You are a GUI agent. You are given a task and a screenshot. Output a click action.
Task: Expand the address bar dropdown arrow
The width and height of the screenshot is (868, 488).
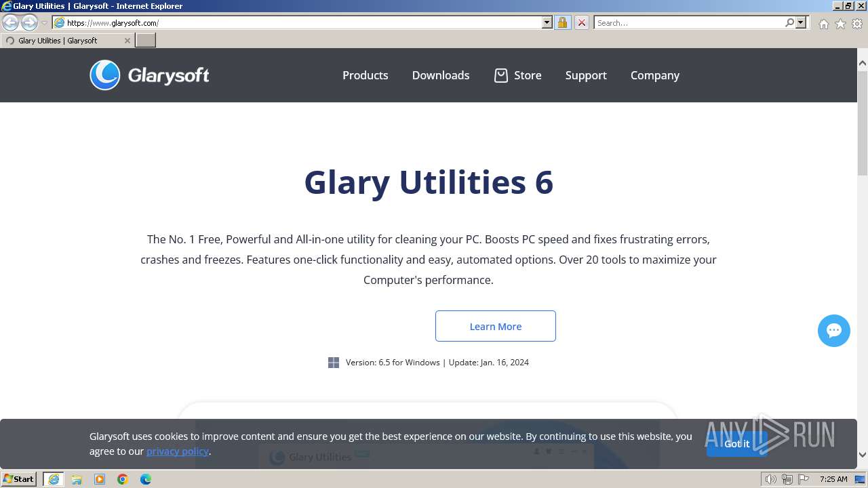(x=547, y=22)
